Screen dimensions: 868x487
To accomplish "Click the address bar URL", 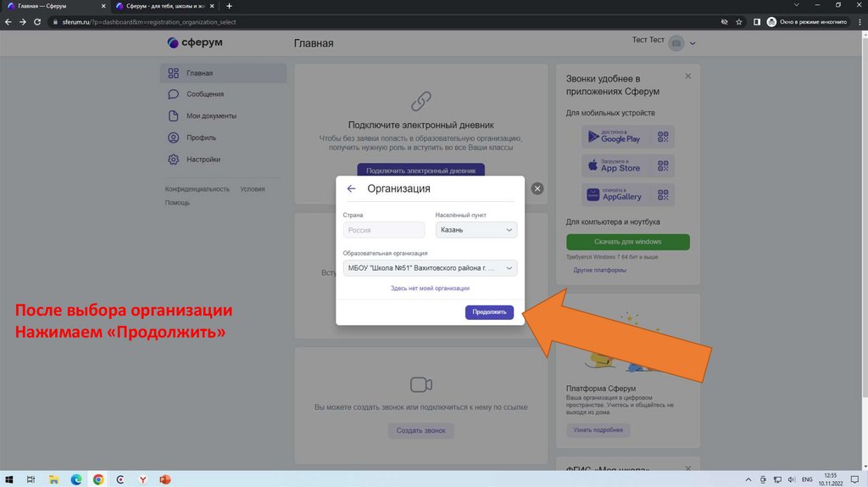I will (x=149, y=22).
